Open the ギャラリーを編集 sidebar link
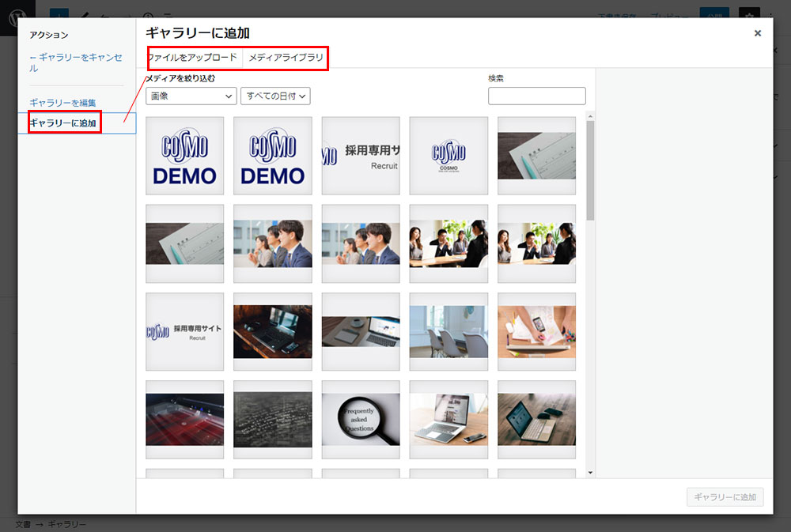Viewport: 791px width, 532px height. point(62,103)
